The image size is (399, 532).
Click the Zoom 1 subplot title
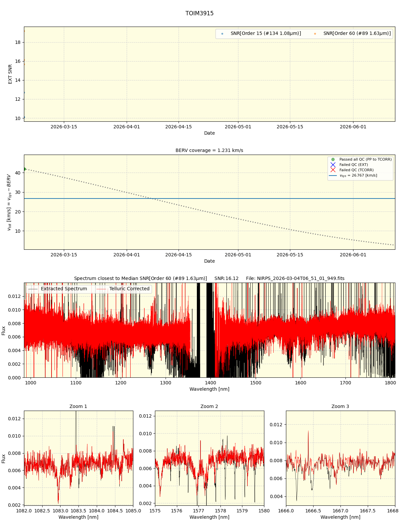[x=78, y=406]
